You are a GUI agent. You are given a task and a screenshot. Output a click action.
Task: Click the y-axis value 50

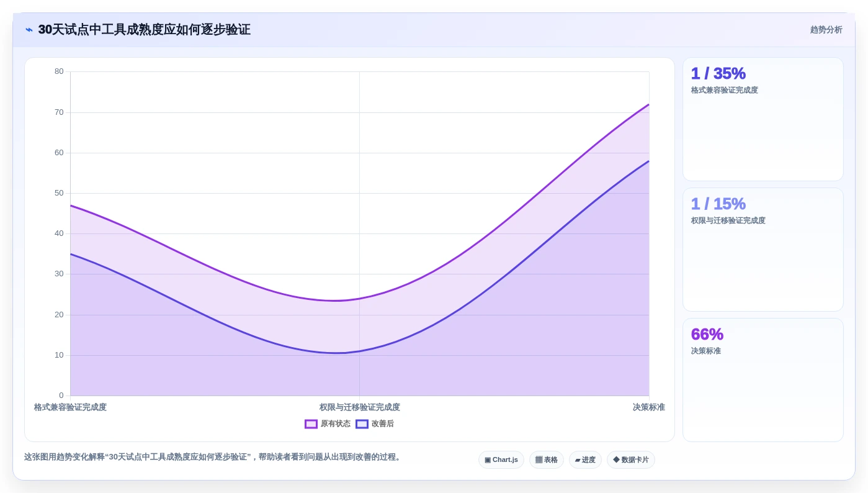point(59,193)
